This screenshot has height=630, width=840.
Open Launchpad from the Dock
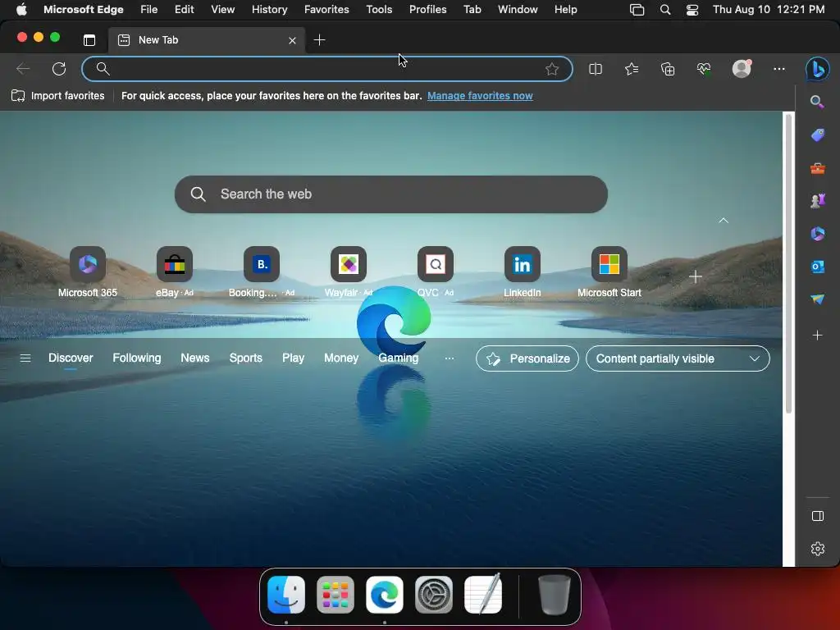point(336,595)
